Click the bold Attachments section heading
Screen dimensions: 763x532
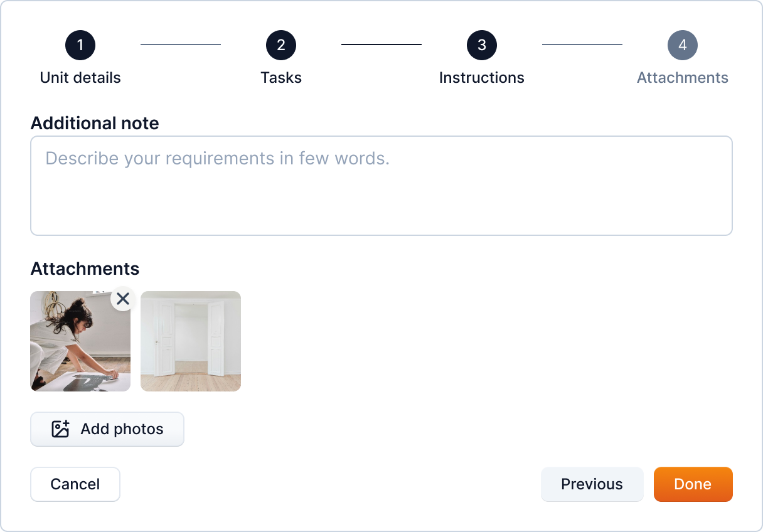(85, 269)
